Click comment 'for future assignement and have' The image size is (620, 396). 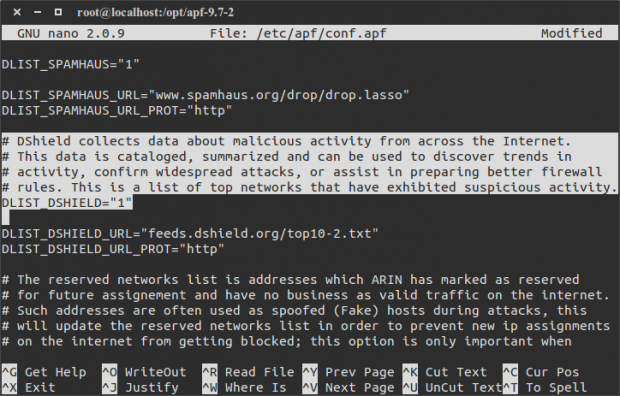tap(306, 296)
